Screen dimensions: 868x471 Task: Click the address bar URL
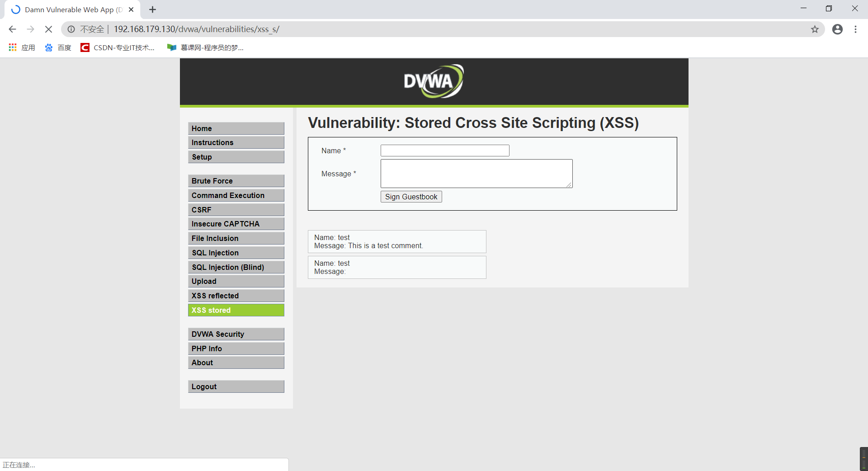[x=197, y=29]
